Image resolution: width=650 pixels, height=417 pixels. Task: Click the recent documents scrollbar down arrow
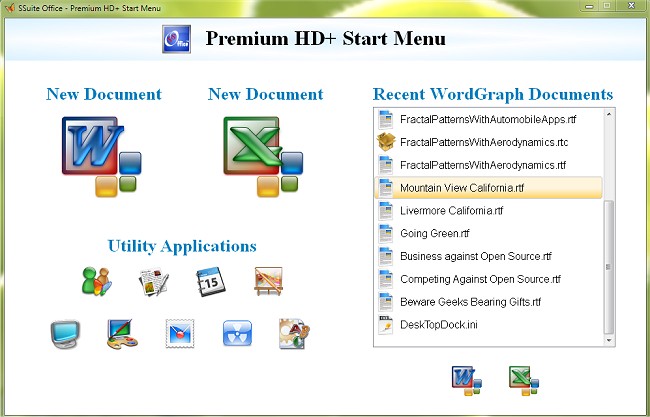click(x=609, y=340)
